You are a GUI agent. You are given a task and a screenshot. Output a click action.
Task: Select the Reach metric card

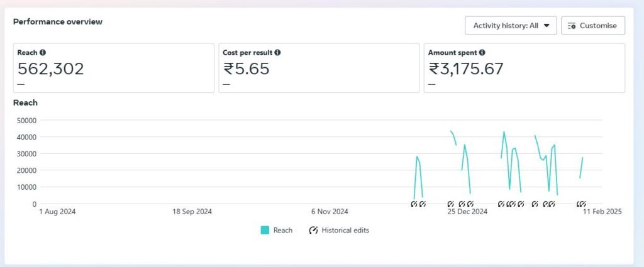point(113,68)
